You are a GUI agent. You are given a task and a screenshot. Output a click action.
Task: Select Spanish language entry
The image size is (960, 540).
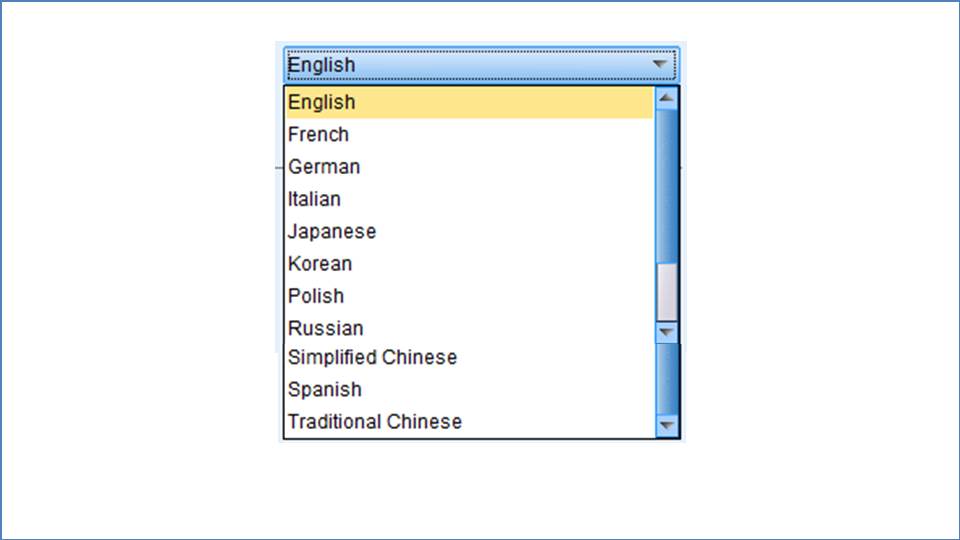[x=470, y=389]
